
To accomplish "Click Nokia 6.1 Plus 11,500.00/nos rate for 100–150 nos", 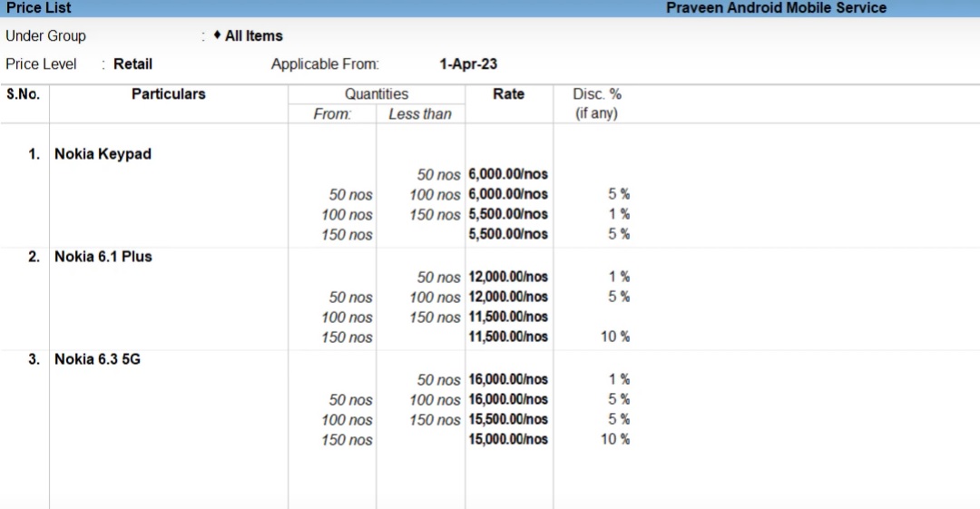I will tap(508, 317).
